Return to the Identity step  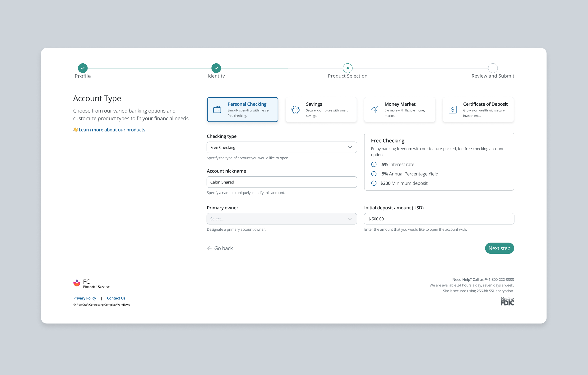pos(216,68)
